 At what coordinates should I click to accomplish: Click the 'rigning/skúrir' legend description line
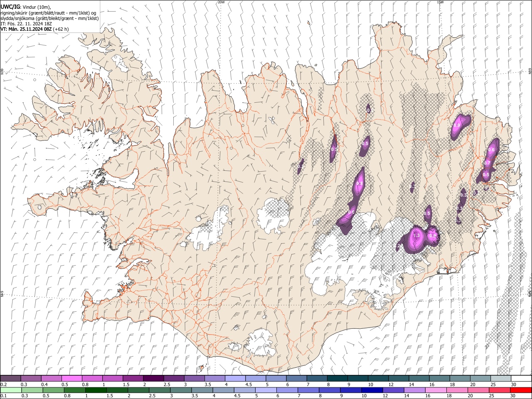48,13
